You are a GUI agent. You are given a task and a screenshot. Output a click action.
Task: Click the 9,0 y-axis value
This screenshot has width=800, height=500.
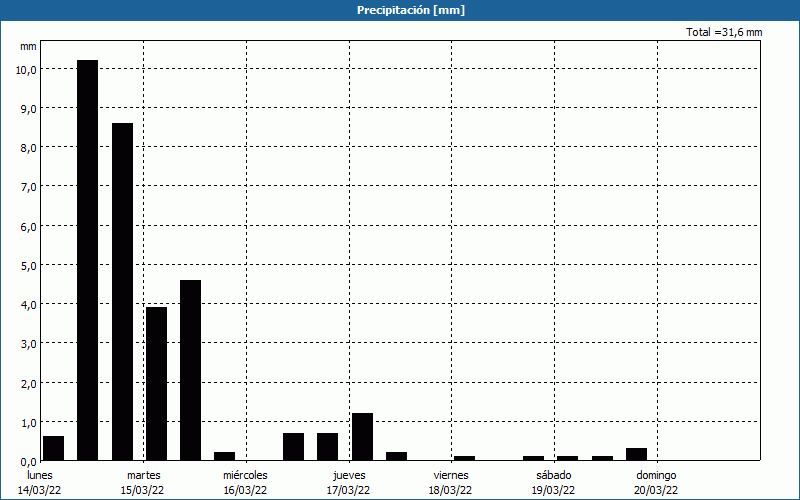29,109
